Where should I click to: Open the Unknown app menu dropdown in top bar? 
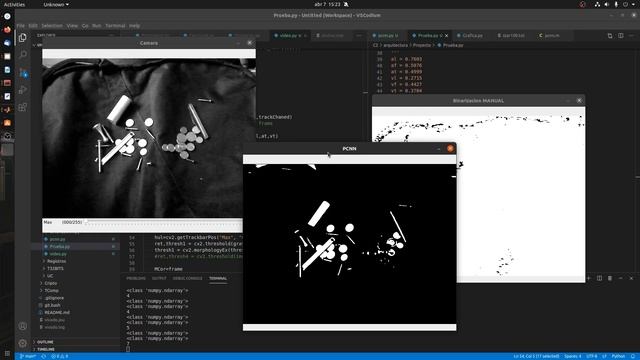pyautogui.click(x=56, y=4)
